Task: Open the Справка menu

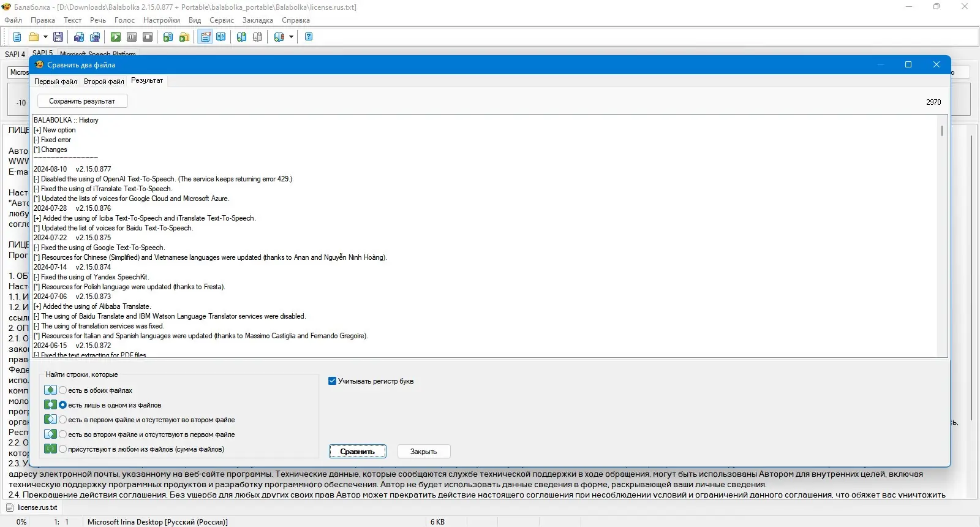Action: [296, 20]
